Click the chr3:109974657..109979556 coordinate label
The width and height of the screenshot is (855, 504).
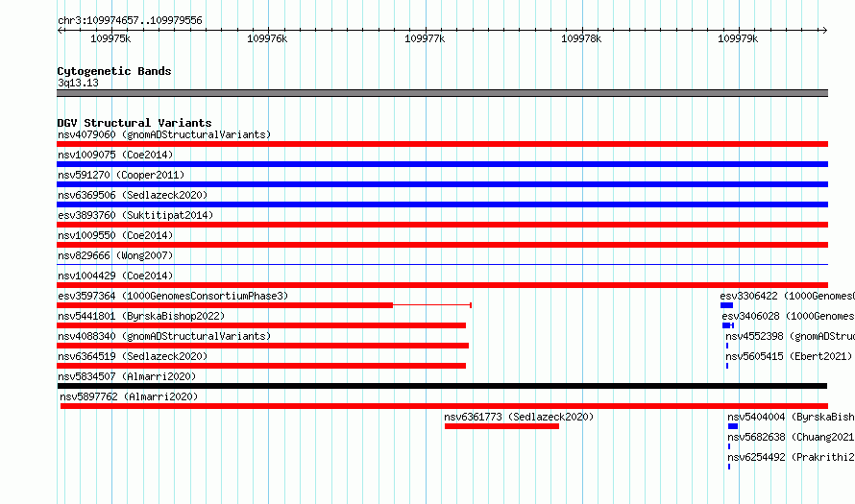pyautogui.click(x=130, y=20)
